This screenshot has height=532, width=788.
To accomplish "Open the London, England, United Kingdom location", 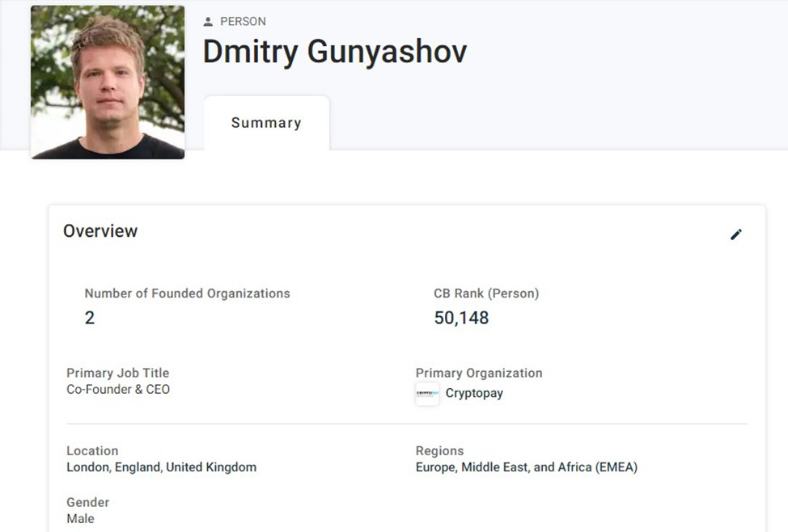I will [x=161, y=467].
